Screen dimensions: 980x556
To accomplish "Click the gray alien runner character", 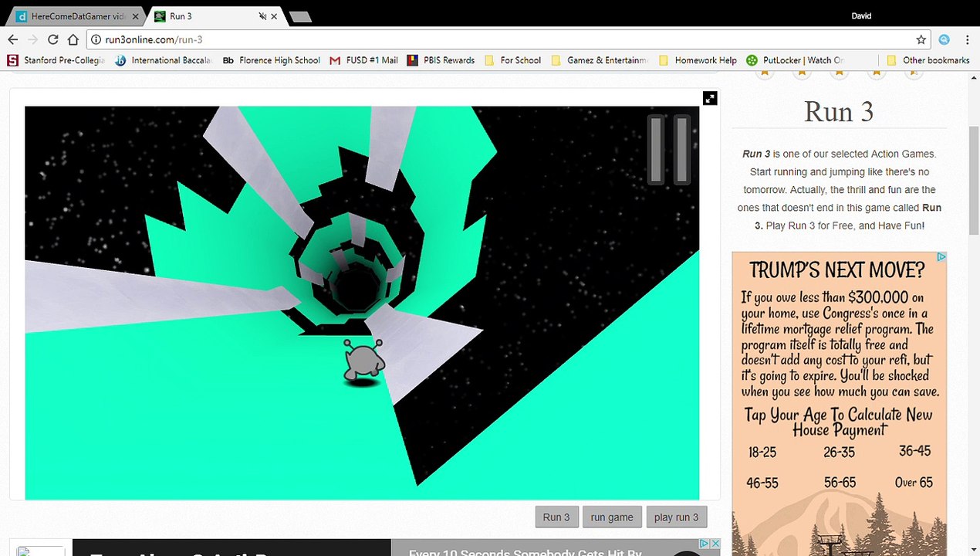I will (363, 361).
